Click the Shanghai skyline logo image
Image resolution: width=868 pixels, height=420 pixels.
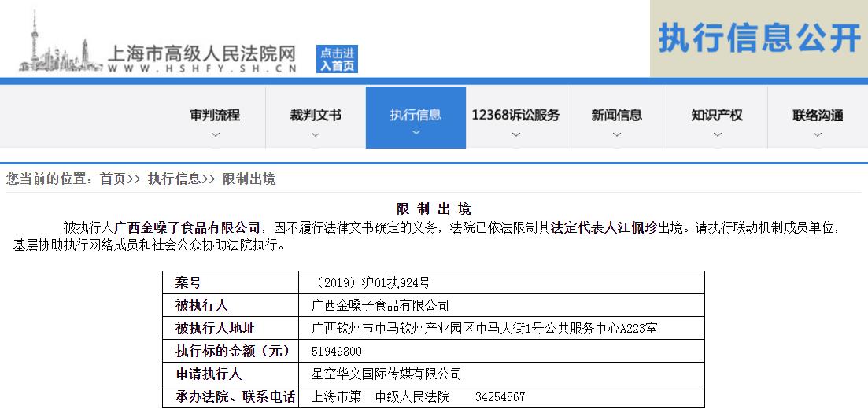click(x=59, y=43)
